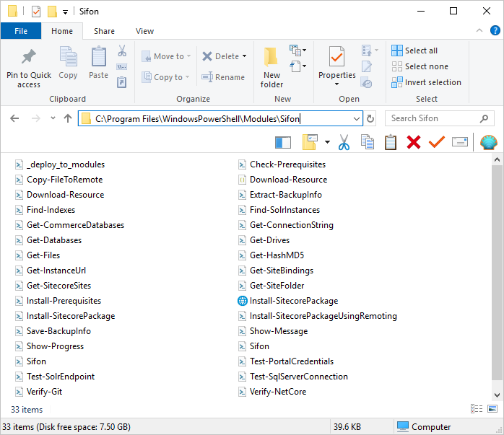Click quick access toolbar new folder icon
Screen dimensions: 504x435
52,12
